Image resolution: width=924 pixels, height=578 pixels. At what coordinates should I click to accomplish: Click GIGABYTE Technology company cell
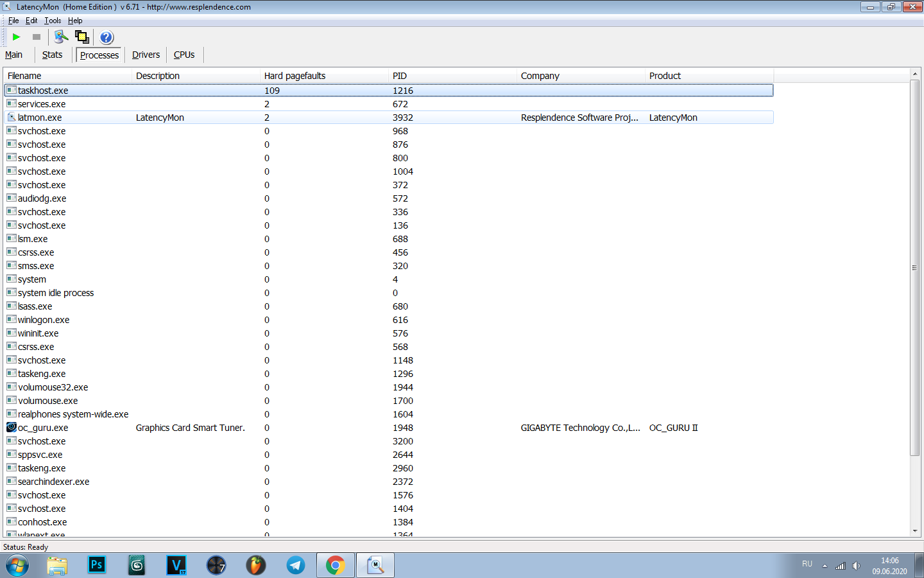pos(580,428)
